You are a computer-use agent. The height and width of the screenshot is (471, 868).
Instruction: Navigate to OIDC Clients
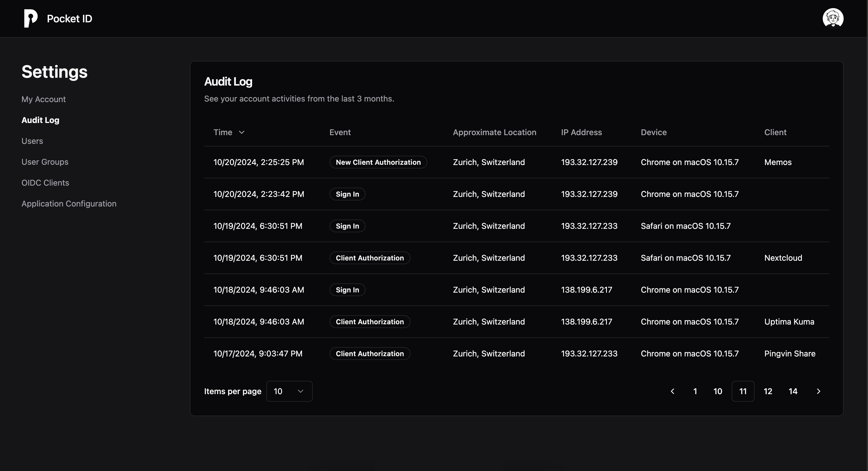45,183
